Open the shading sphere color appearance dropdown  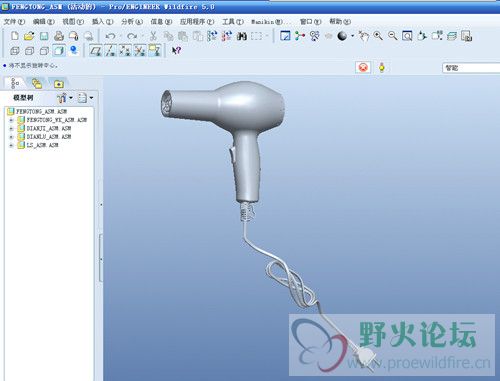[352, 36]
